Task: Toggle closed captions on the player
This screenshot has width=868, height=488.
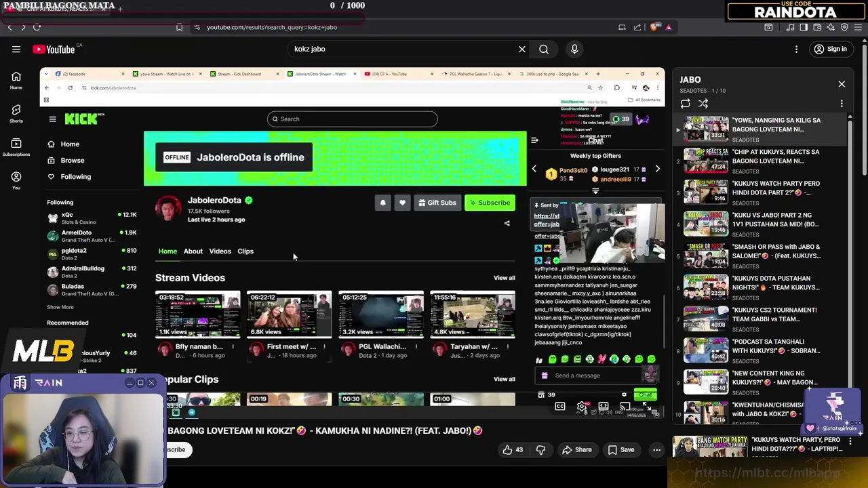Action: point(560,406)
